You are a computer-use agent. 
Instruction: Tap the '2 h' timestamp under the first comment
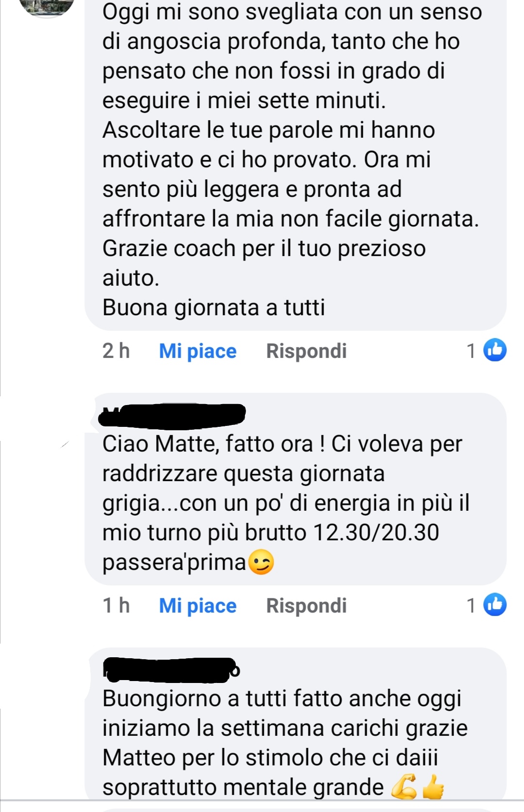[x=116, y=351]
